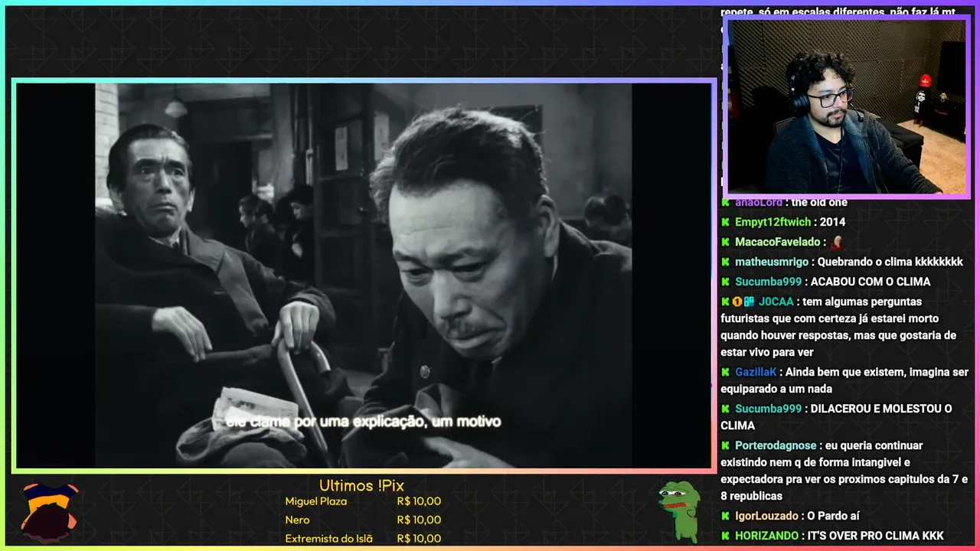Click the sad Pepe frog mascot
The width and height of the screenshot is (980, 551).
[x=679, y=511]
